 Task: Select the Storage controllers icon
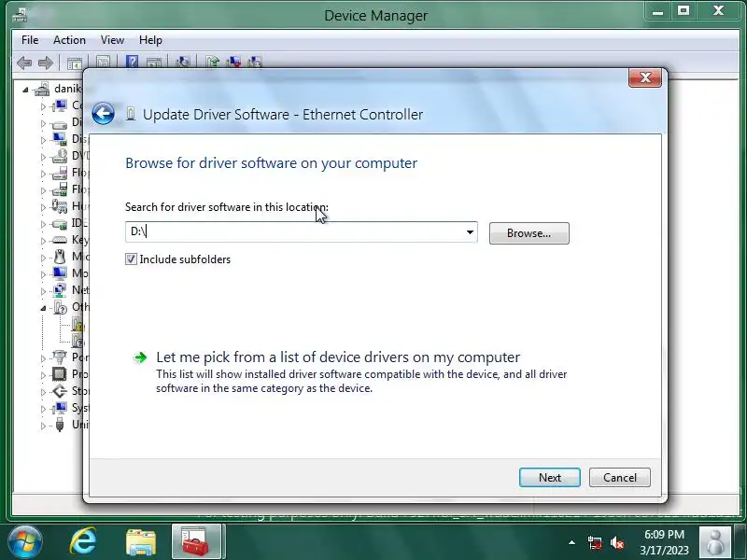tap(60, 391)
